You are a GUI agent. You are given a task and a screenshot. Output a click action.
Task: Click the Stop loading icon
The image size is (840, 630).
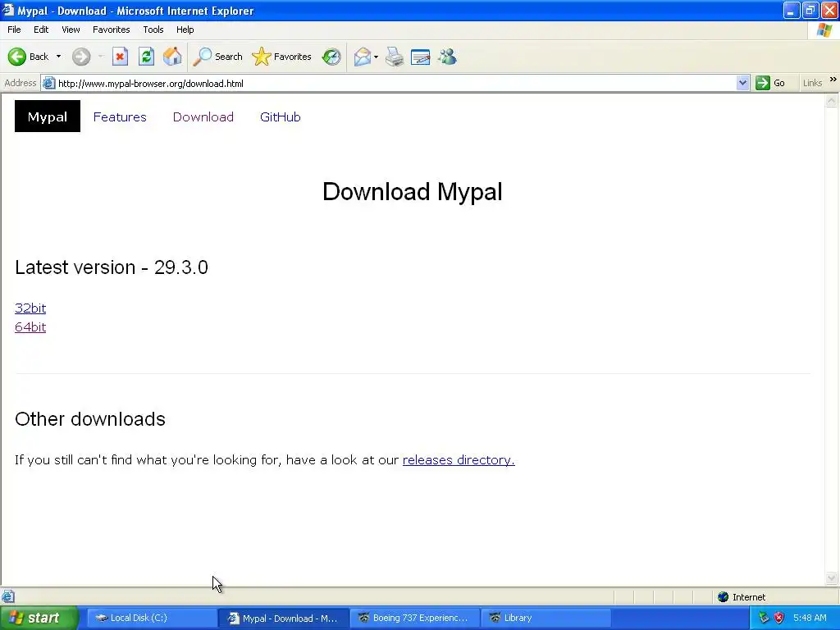(x=120, y=57)
